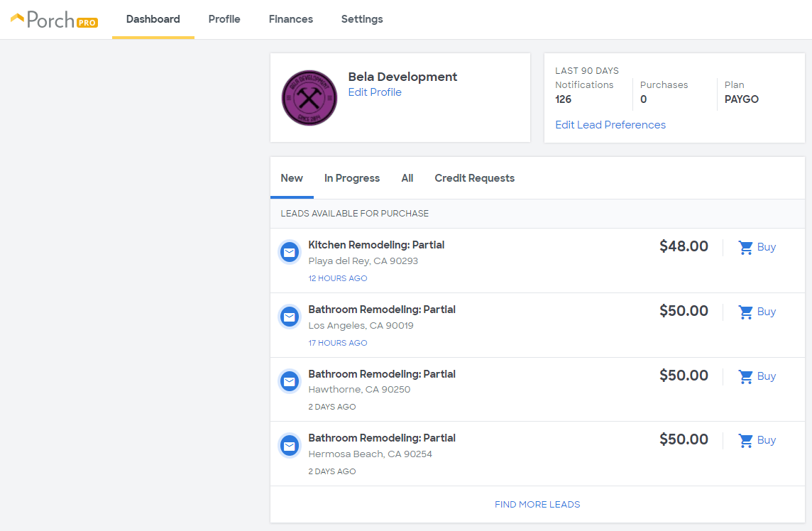Buy the Hermosa Beach bathroom lead
812x531 pixels.
757,440
